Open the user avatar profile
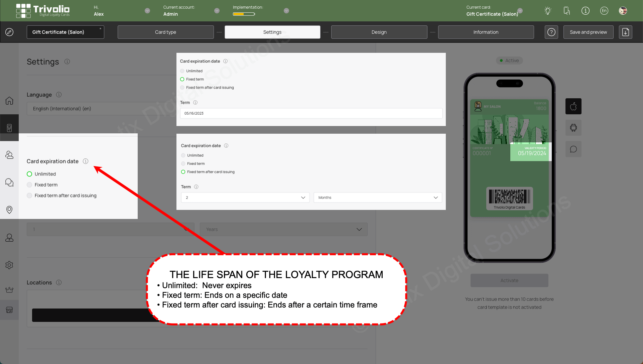The image size is (643, 364). coord(623,11)
